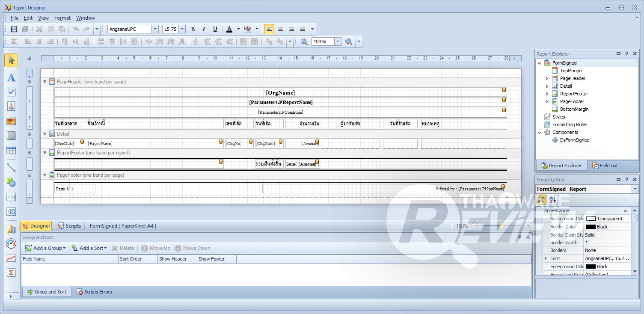
Task: Click the Zoom Out magnifier icon
Action: [x=304, y=41]
